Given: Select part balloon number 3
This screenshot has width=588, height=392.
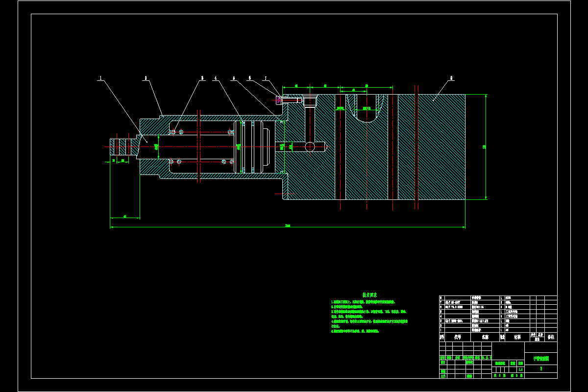Looking at the screenshot, I should coord(202,78).
